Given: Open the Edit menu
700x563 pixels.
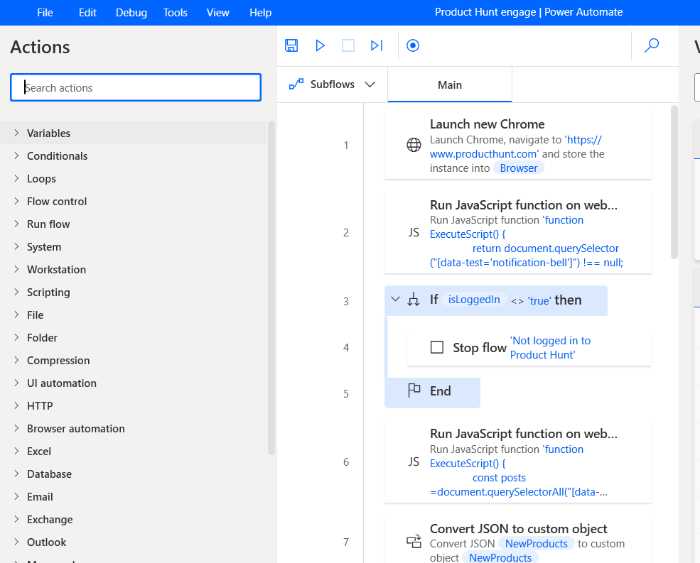Looking at the screenshot, I should (x=88, y=13).
